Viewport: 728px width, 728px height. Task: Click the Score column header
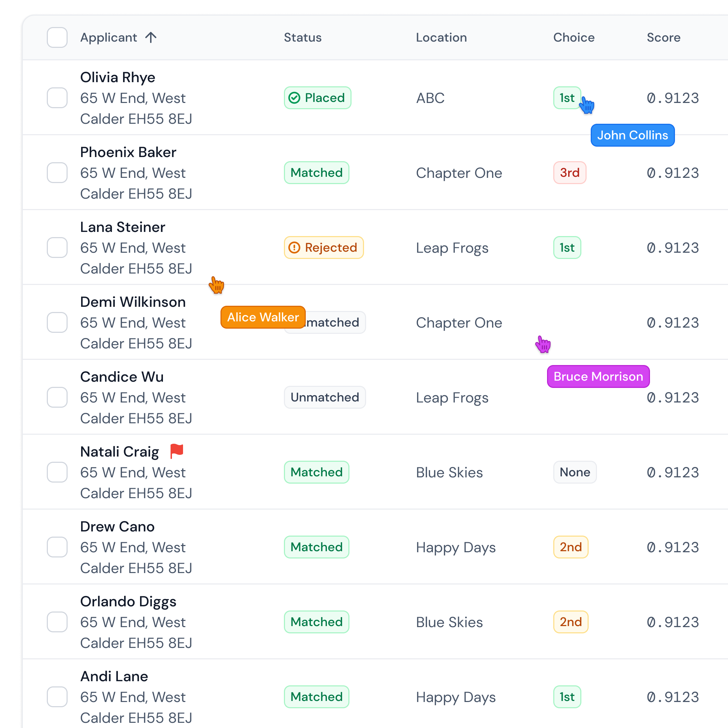tap(663, 37)
